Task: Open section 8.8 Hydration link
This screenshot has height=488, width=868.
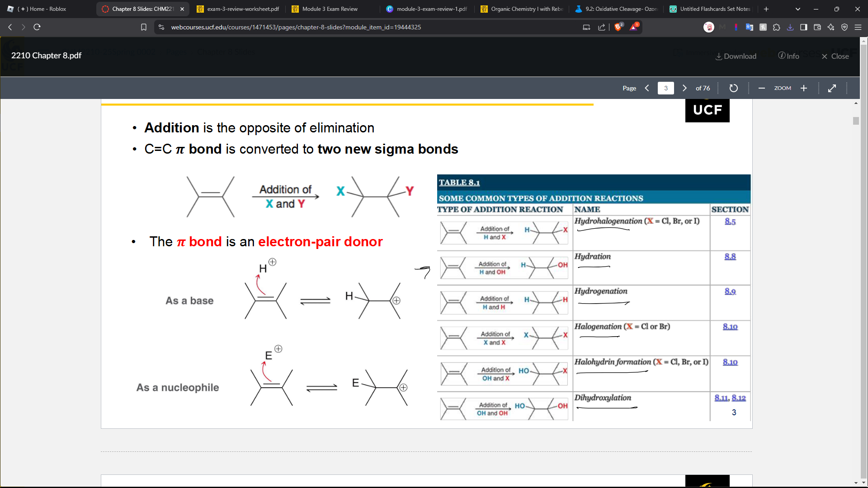Action: 730,257
